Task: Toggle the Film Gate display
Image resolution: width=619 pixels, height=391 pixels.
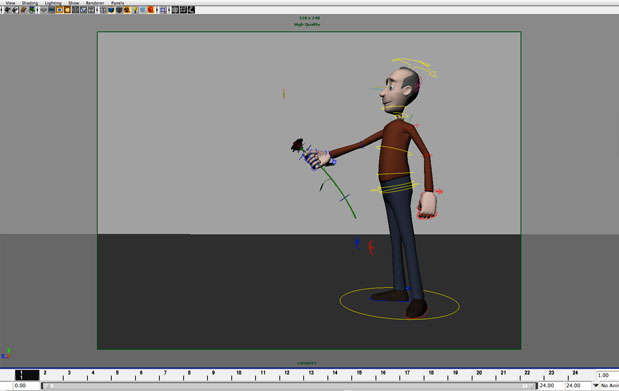Action: pos(51,10)
